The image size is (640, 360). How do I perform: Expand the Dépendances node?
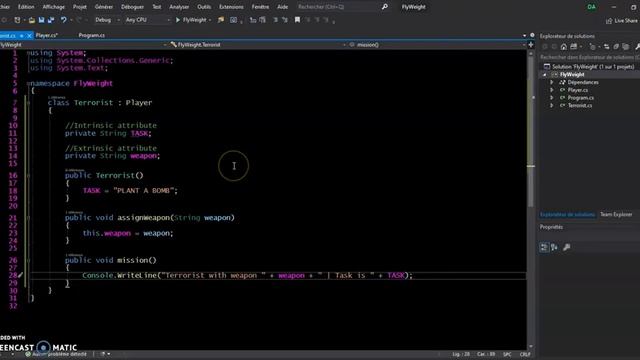[552, 82]
